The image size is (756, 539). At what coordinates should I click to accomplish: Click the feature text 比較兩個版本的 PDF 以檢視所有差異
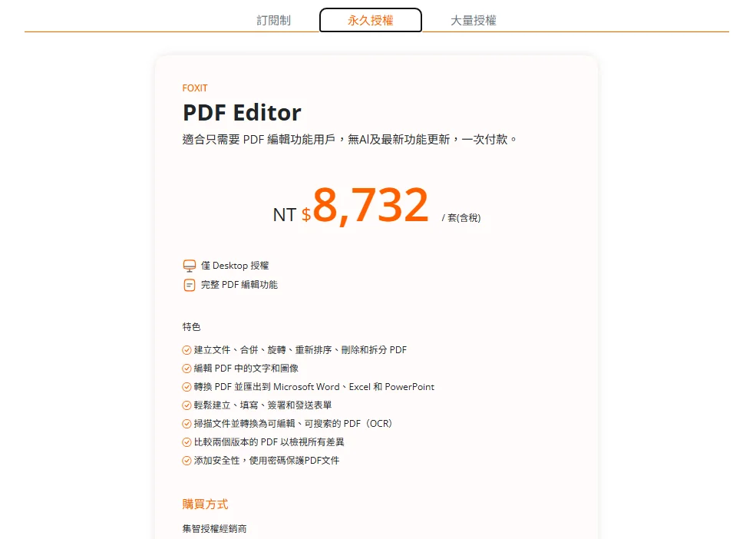click(269, 441)
